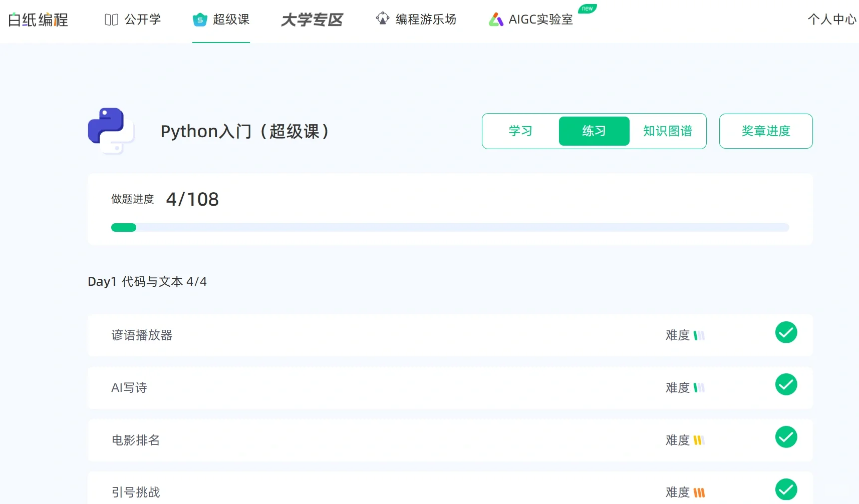Open the 公开学 menu

(x=133, y=20)
